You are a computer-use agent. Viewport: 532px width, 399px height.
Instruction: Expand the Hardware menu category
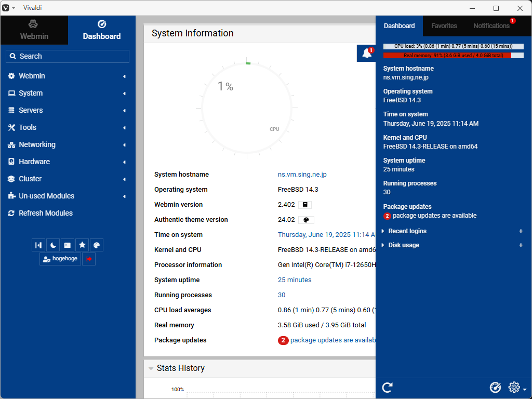tap(68, 162)
